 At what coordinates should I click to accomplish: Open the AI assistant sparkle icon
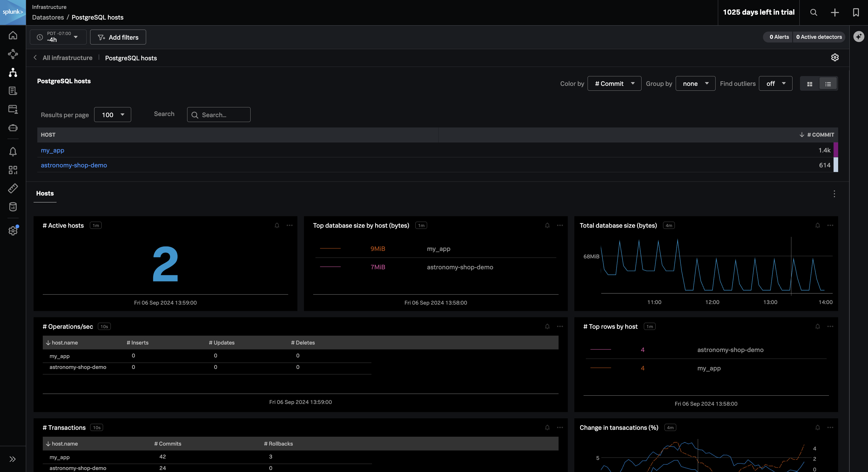(859, 36)
